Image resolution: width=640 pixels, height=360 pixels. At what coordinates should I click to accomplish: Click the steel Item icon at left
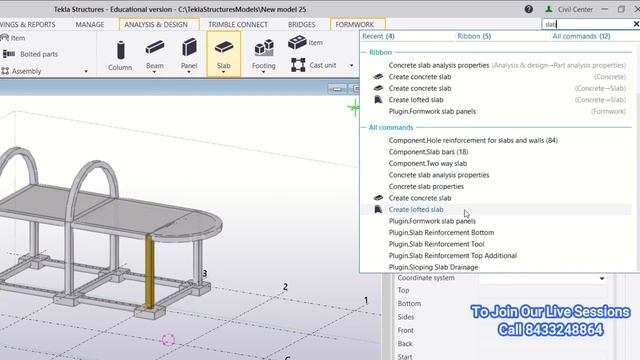click(x=4, y=38)
